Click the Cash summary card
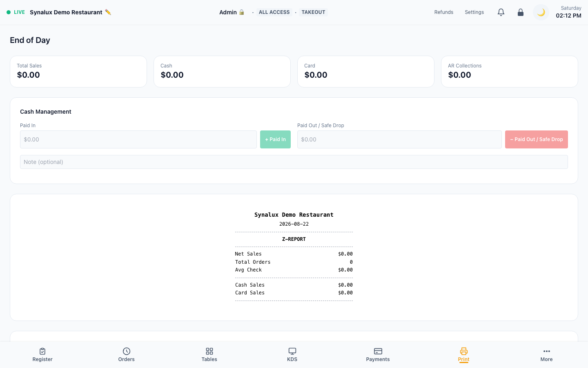 222,72
